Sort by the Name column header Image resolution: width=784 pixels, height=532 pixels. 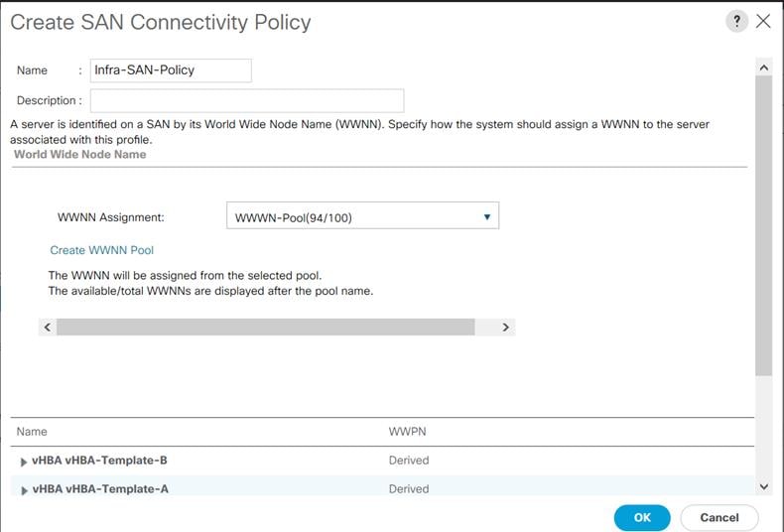(x=32, y=432)
